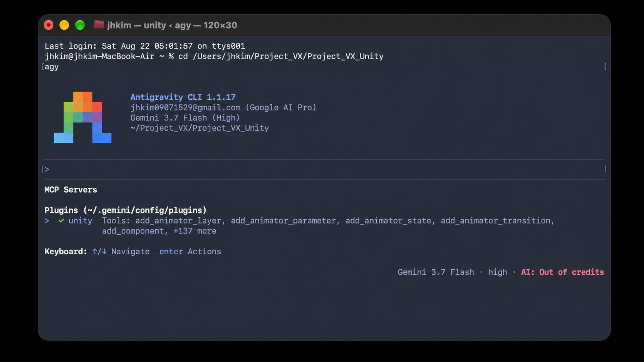Click the selection arrow before unity plugin
Image resolution: width=644 pixels, height=362 pixels.
[x=47, y=221]
